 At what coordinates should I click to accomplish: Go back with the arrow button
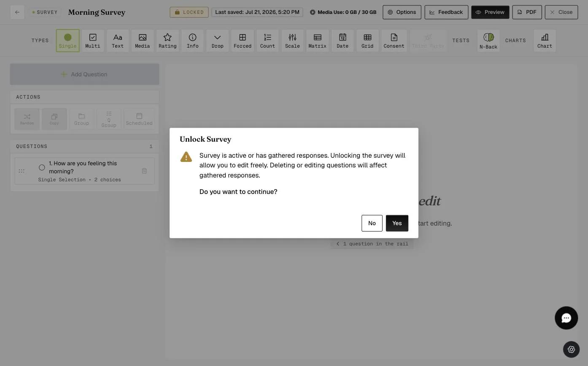tap(17, 12)
